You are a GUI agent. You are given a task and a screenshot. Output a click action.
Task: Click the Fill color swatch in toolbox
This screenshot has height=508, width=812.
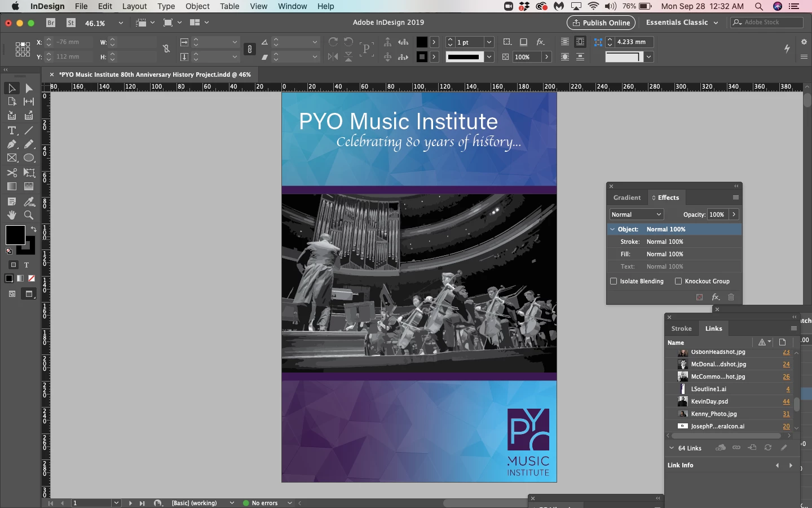(x=15, y=235)
